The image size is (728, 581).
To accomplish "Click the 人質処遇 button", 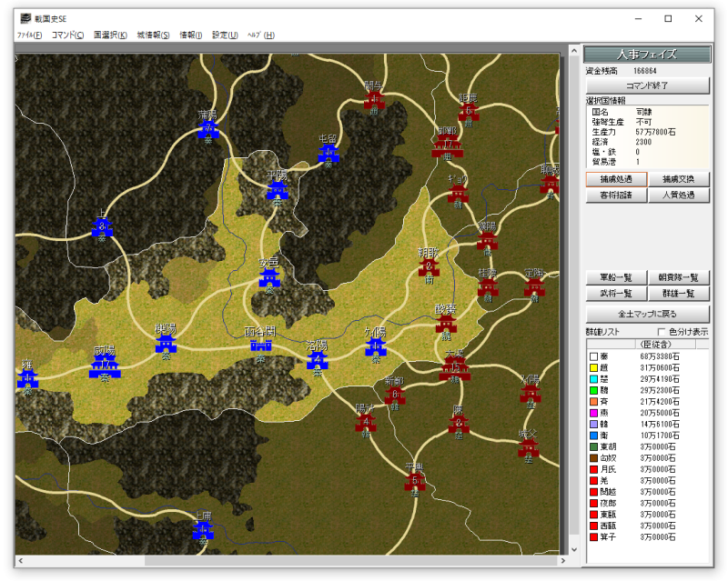I will pos(678,195).
